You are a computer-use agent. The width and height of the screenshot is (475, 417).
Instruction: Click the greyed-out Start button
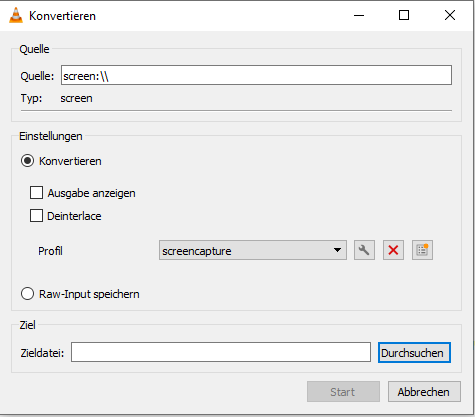pos(343,392)
